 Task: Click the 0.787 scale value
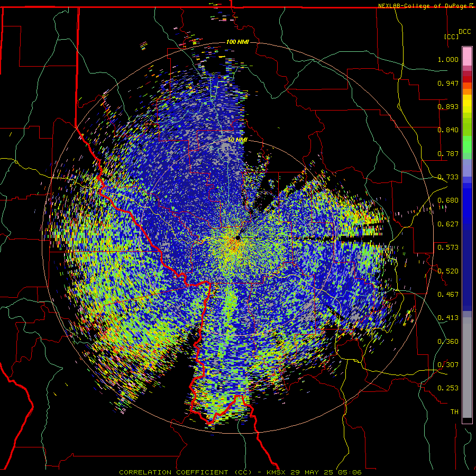coord(448,153)
